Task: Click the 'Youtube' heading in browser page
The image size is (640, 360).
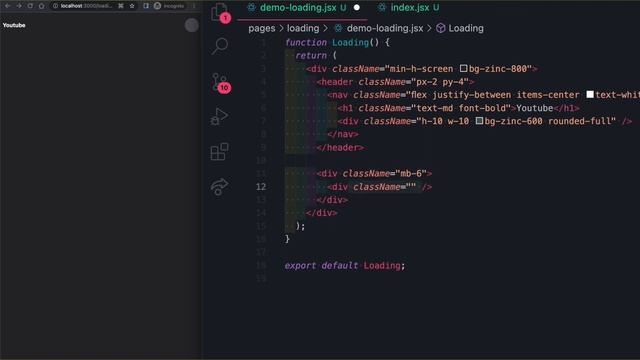Action: (14, 25)
